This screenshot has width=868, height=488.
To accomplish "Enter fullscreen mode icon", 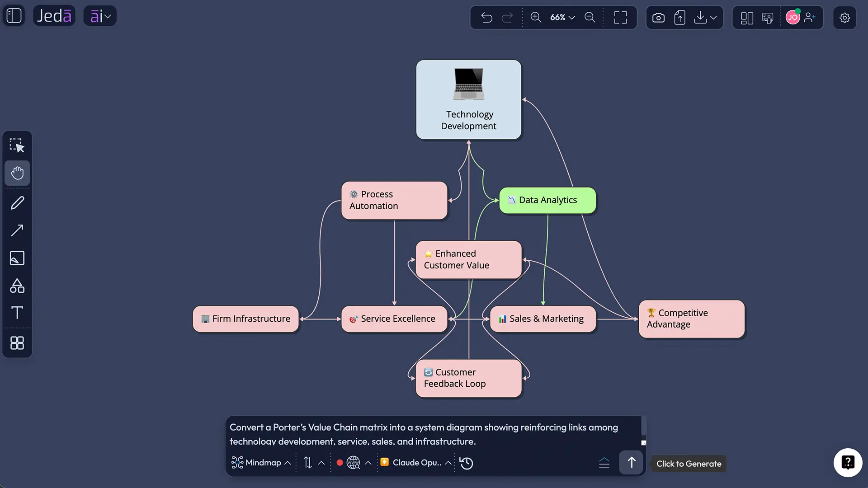I will tap(621, 18).
